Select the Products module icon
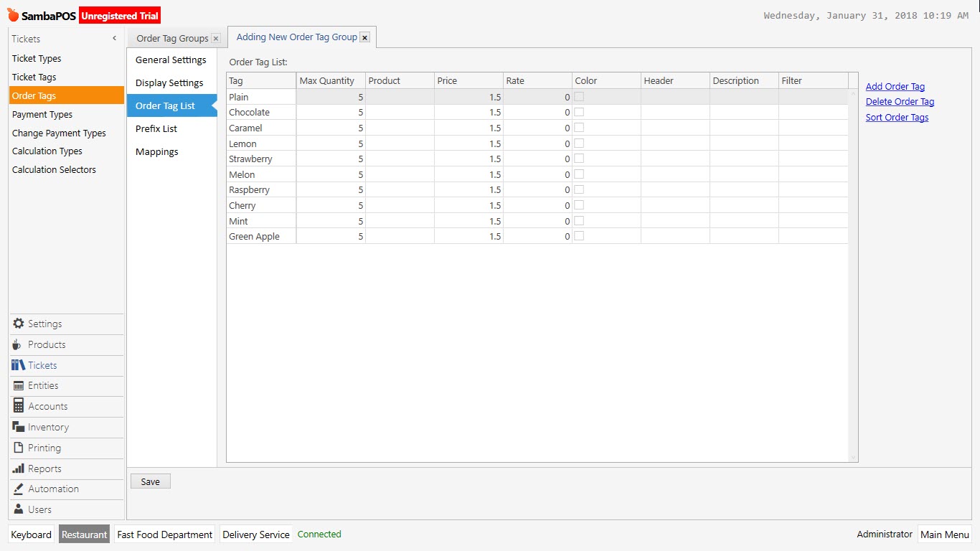The height and width of the screenshot is (551, 980). 18,344
